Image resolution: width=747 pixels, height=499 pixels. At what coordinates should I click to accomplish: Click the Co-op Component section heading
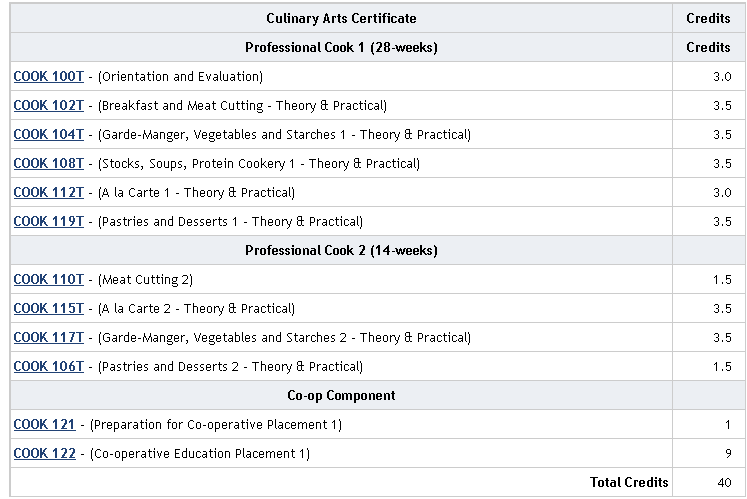(x=341, y=396)
